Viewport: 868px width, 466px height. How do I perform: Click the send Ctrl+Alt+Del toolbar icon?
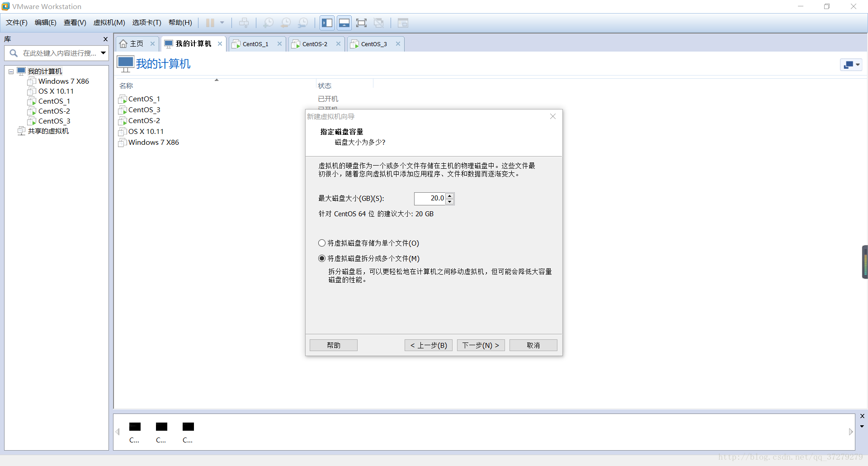244,23
